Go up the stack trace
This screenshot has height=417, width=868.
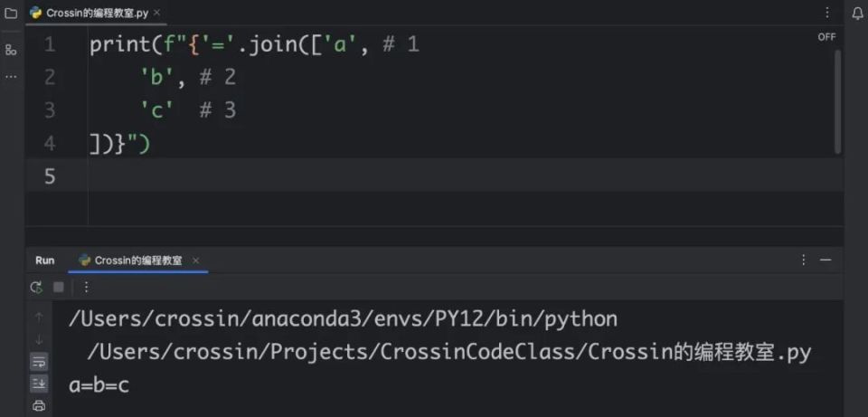pyautogui.click(x=39, y=317)
